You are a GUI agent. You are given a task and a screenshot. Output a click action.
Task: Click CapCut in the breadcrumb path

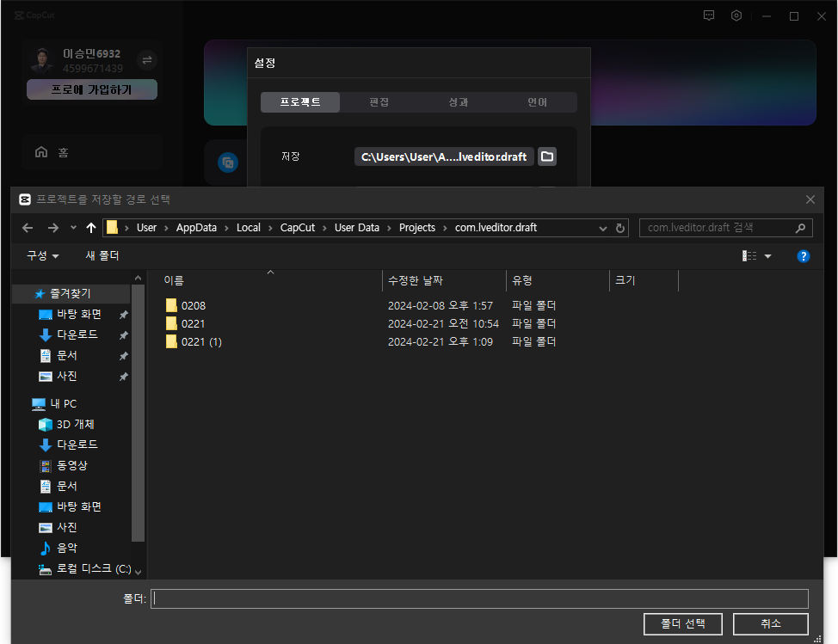point(298,228)
